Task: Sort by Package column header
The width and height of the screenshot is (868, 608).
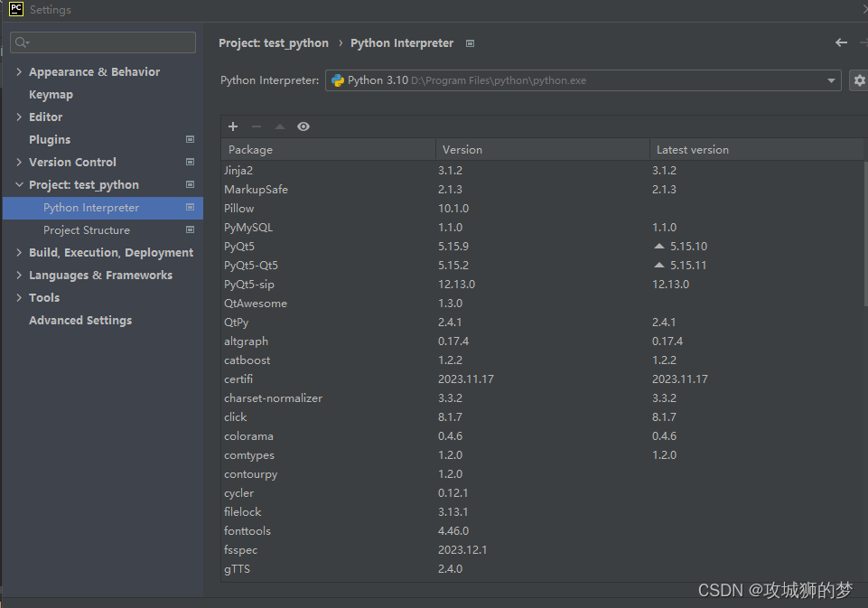Action: click(x=328, y=149)
